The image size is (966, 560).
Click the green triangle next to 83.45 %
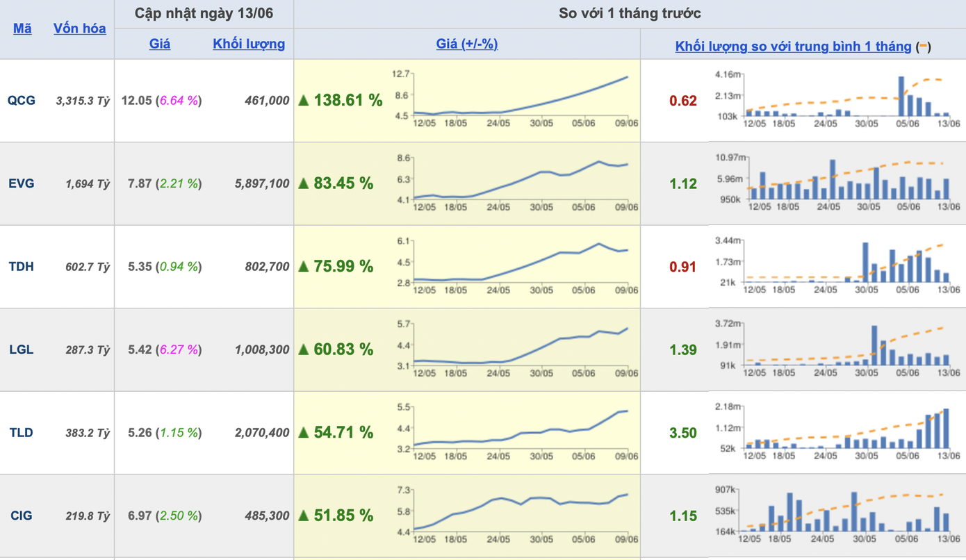[x=304, y=183]
